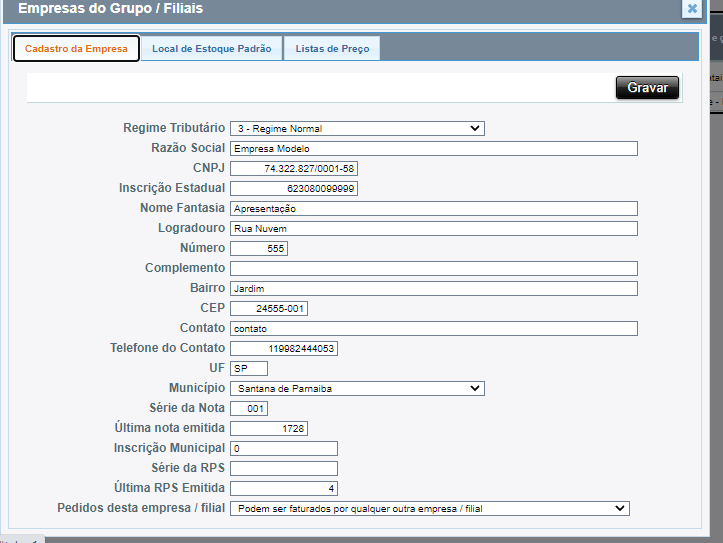Screen dimensions: 723x543
Task: Click the empty Complemento field
Action: pos(433,268)
